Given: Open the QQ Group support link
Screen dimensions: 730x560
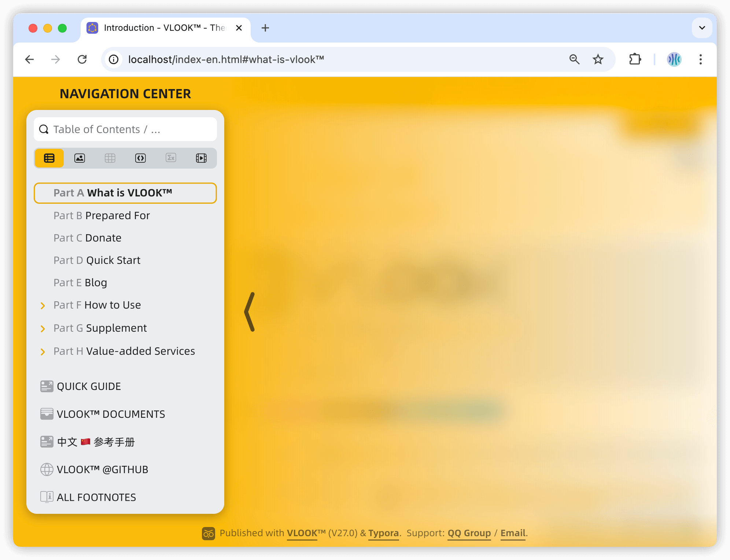Looking at the screenshot, I should pyautogui.click(x=469, y=533).
